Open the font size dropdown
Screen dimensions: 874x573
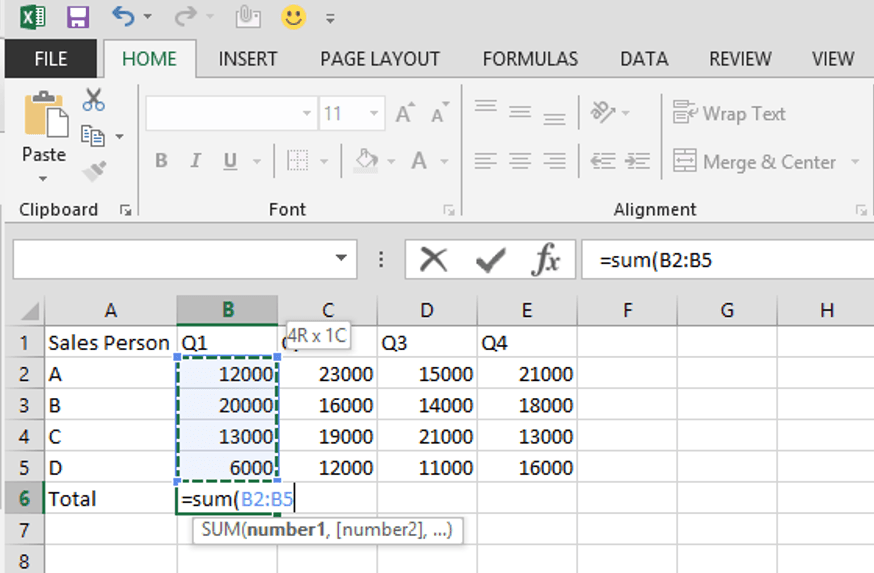click(x=374, y=114)
